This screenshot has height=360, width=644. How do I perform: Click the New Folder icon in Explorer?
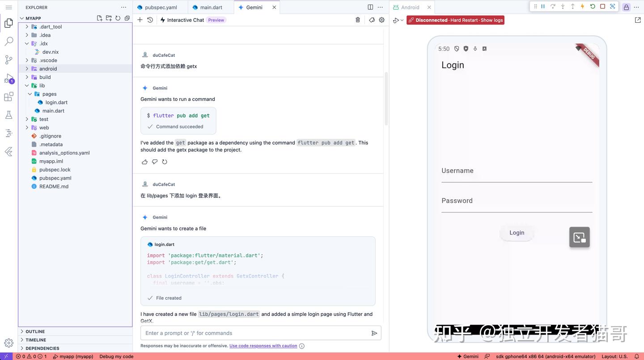109,18
